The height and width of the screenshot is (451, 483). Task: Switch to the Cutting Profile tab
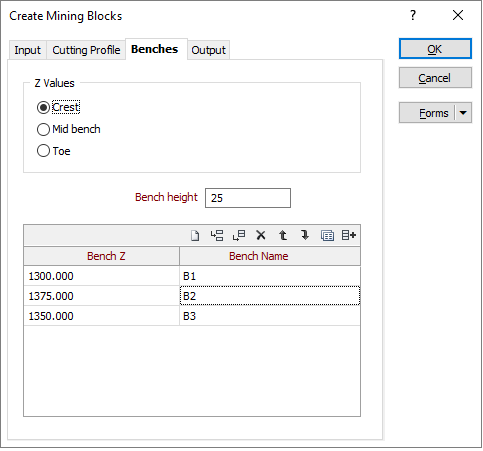(86, 50)
